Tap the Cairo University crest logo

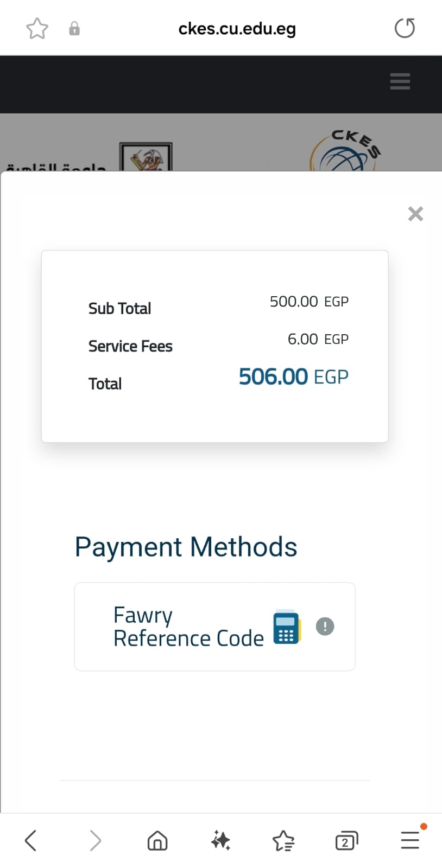tap(146, 157)
